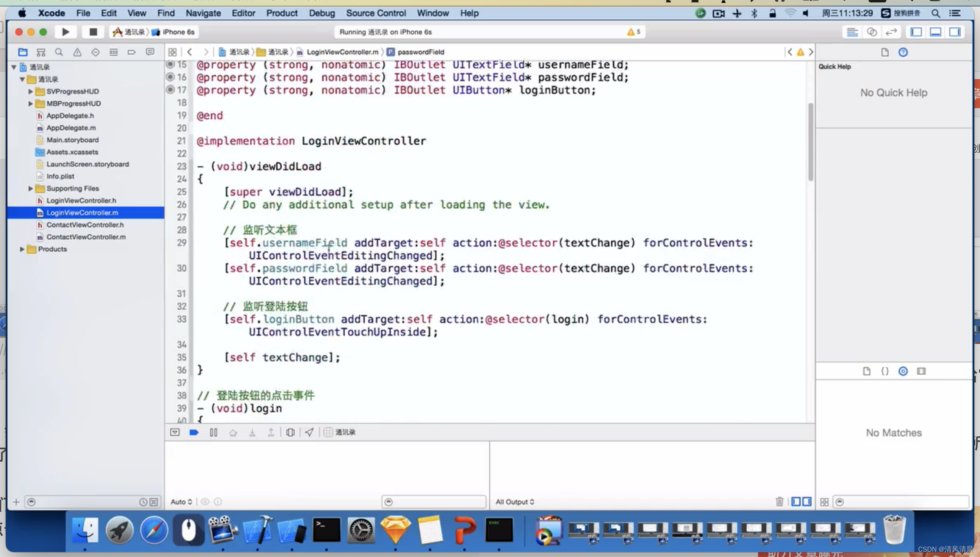This screenshot has width=980, height=557.
Task: Show the File inspector
Action: pos(885,52)
